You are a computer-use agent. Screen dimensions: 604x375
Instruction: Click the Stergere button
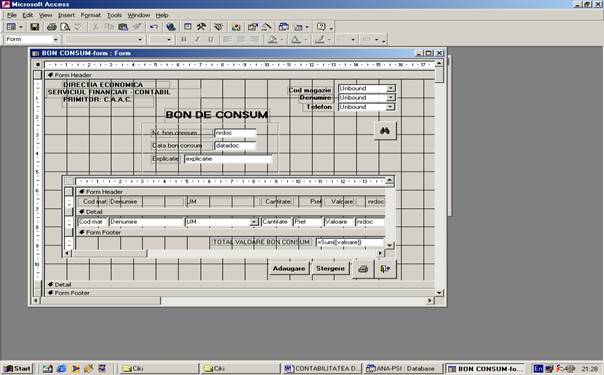coord(331,268)
